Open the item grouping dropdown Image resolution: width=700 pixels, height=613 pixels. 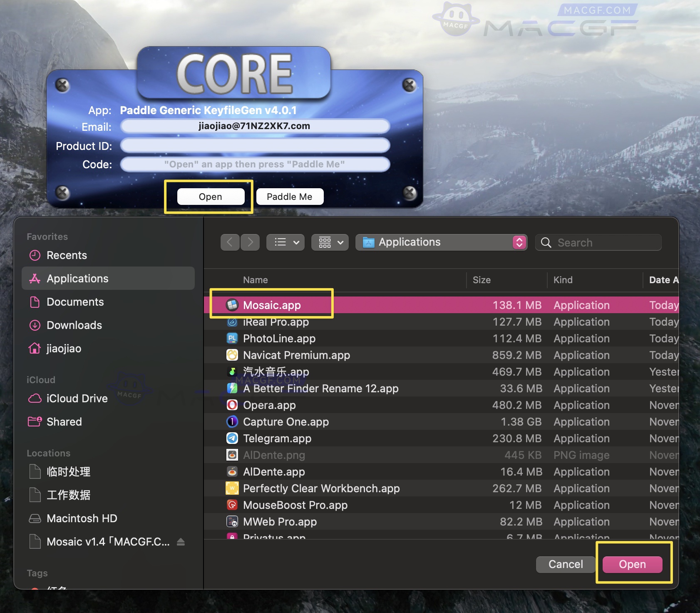(x=330, y=242)
